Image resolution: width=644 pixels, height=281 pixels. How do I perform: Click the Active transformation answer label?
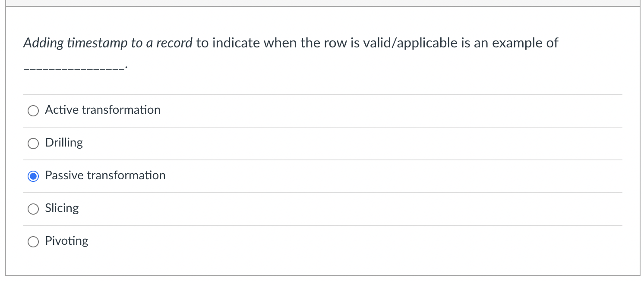tap(102, 110)
